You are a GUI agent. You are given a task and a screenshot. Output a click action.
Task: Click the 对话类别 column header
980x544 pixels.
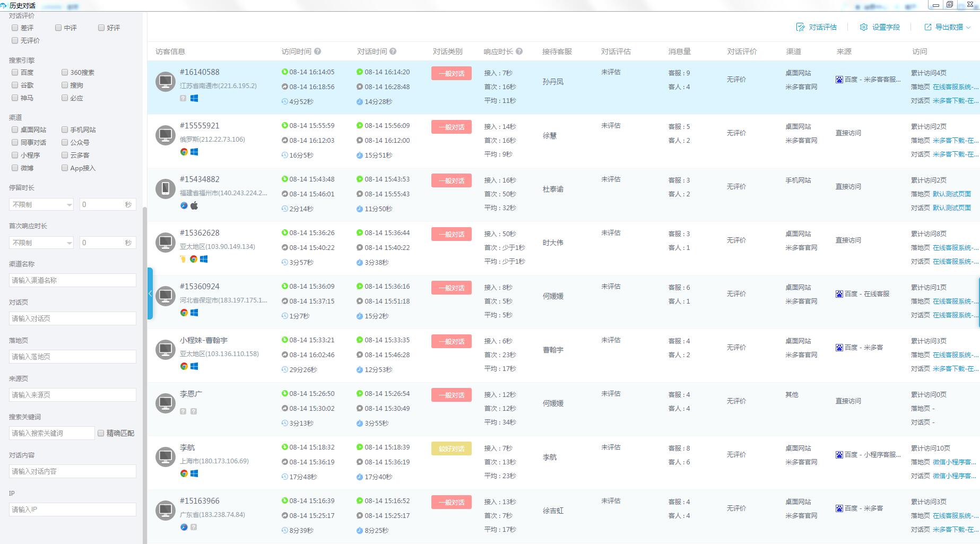(447, 51)
